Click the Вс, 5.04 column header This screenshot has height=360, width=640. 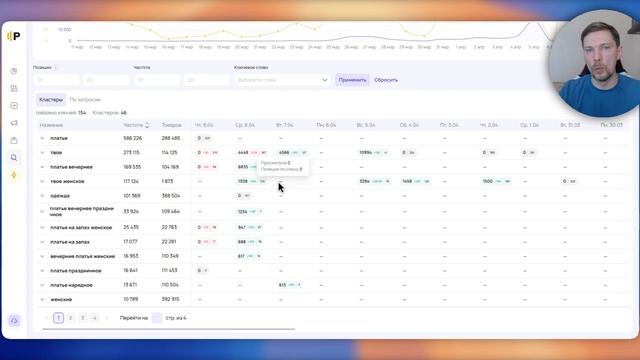tap(366, 125)
